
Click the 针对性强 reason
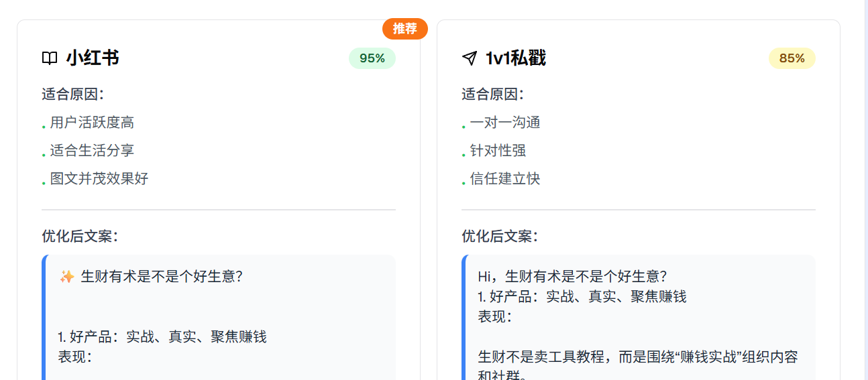tap(498, 151)
